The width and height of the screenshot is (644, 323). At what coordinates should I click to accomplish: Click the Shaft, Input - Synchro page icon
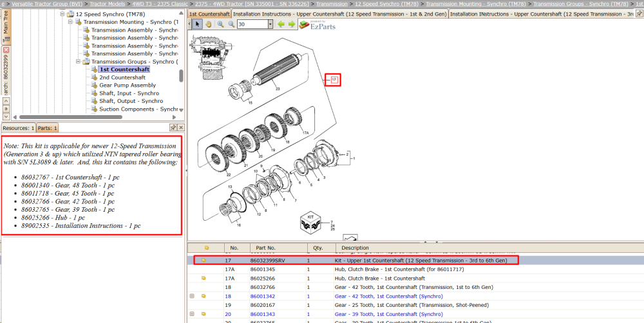[x=95, y=93]
